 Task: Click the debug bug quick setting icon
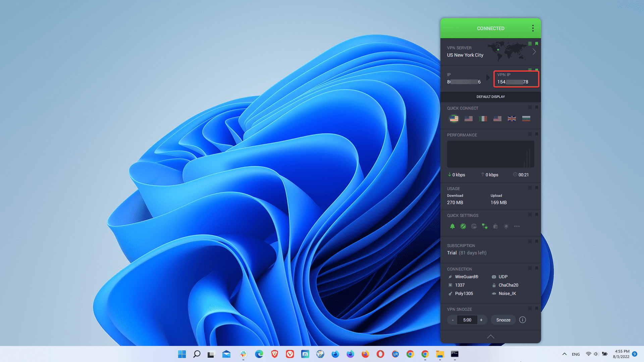click(495, 226)
